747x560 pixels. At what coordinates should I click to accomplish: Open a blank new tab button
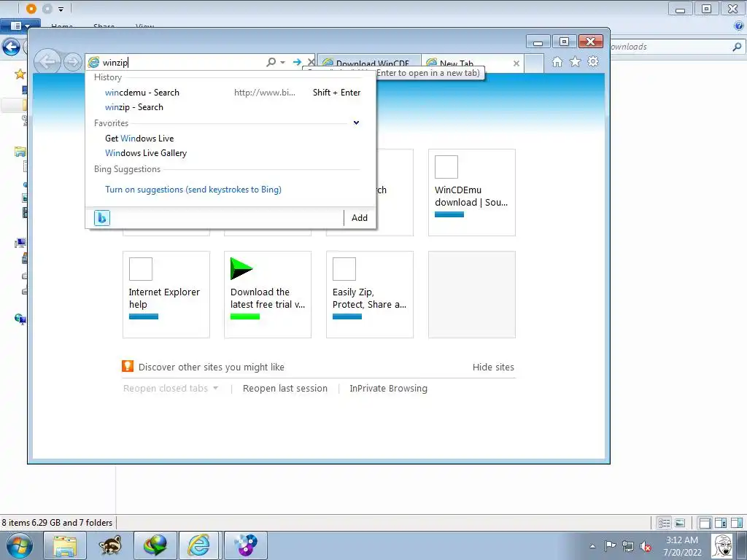(x=534, y=63)
